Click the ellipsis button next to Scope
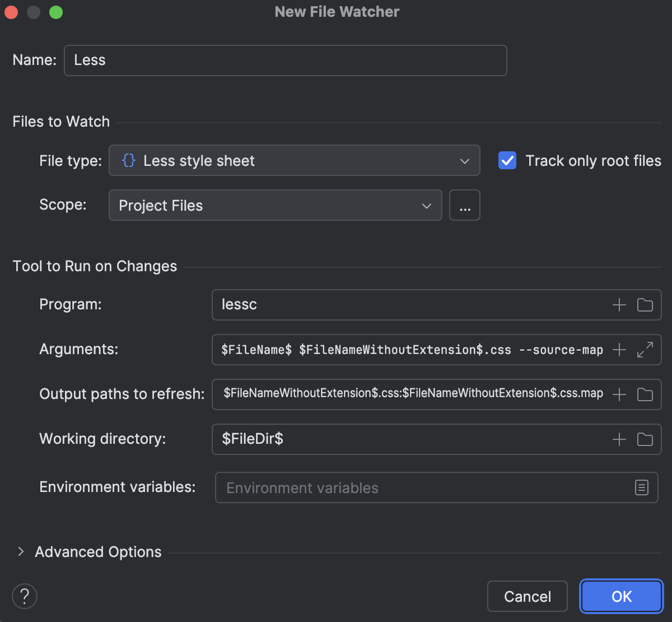This screenshot has height=622, width=672. tap(464, 205)
